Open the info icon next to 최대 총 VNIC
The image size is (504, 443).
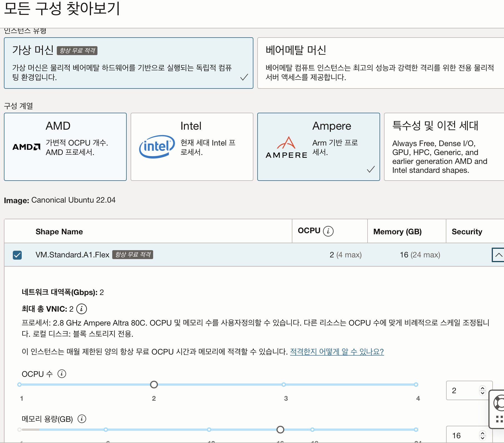(x=82, y=309)
